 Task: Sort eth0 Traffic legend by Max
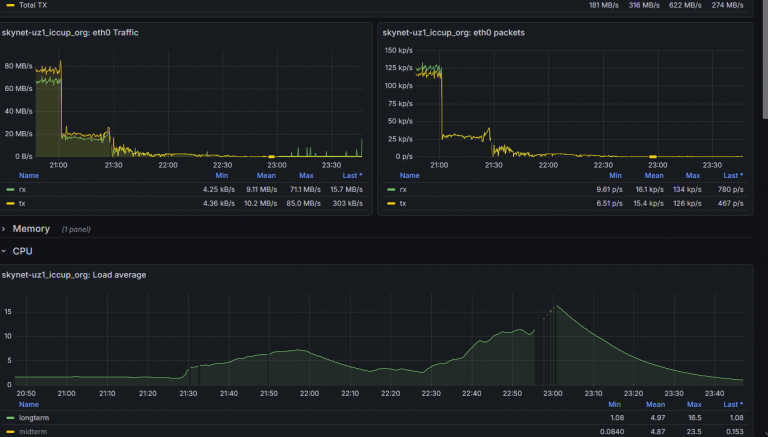point(306,175)
